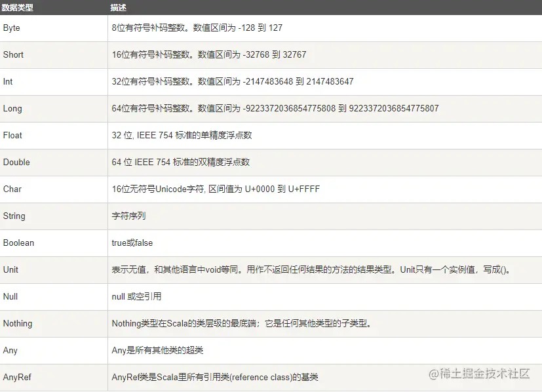542x392 pixels.
Task: Click the 字符序列 description
Action: [x=128, y=216]
